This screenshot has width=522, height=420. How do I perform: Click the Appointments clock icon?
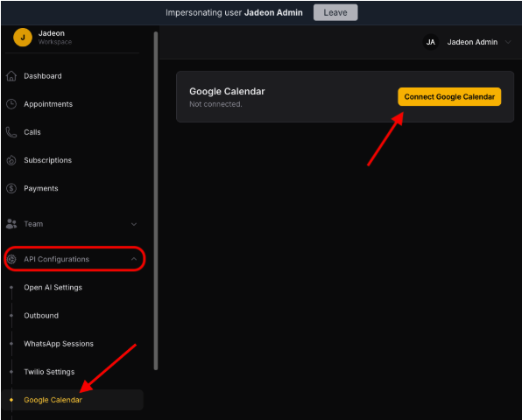point(11,104)
